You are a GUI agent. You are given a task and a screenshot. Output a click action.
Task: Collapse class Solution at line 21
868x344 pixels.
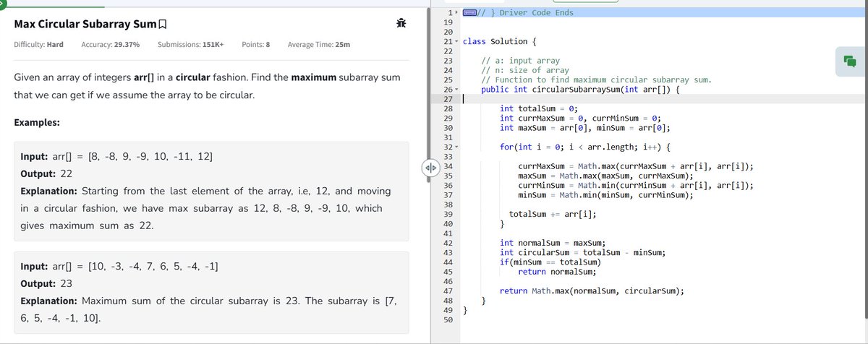(456, 41)
